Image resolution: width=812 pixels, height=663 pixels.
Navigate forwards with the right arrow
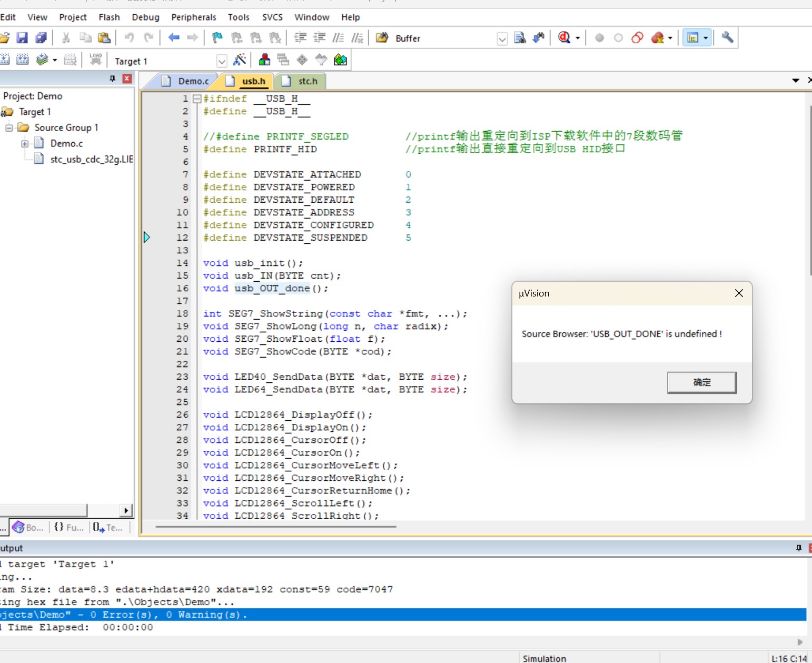click(193, 37)
